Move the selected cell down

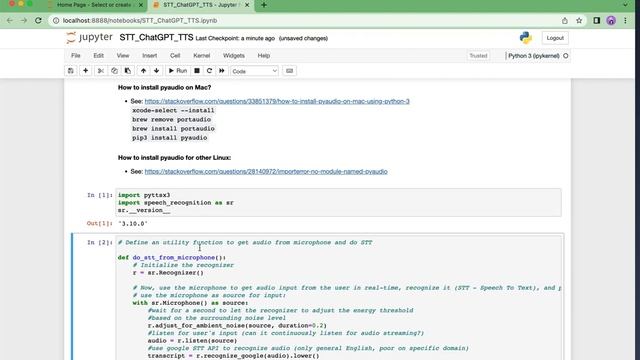pyautogui.click(x=156, y=71)
